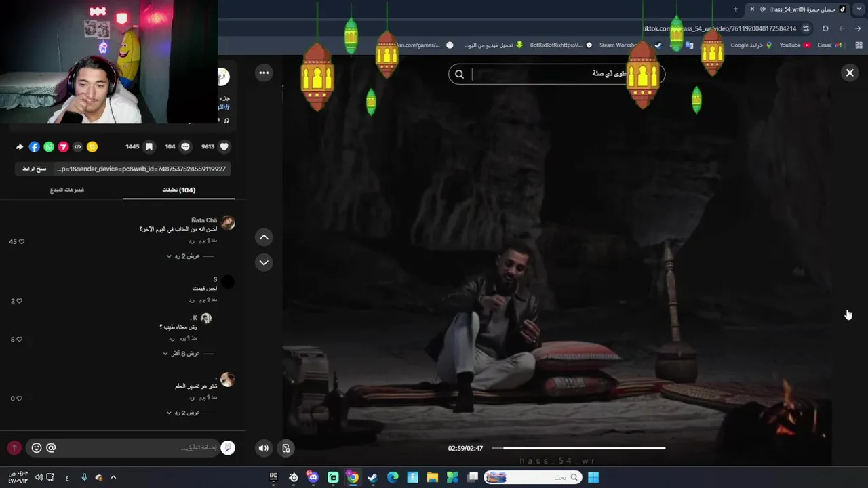Click the taskbar search box
This screenshot has height=488, width=868.
(532, 477)
